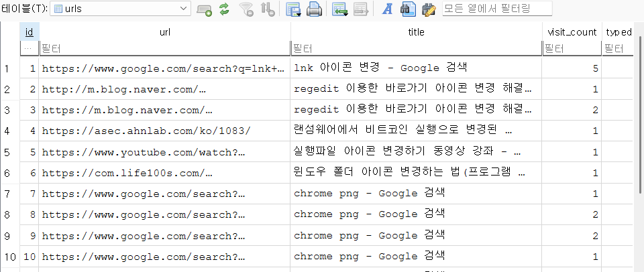Image resolution: width=644 pixels, height=272 pixels.
Task: Select the asec.ahnlab.com/ko/1083/ url cell
Action: point(165,131)
